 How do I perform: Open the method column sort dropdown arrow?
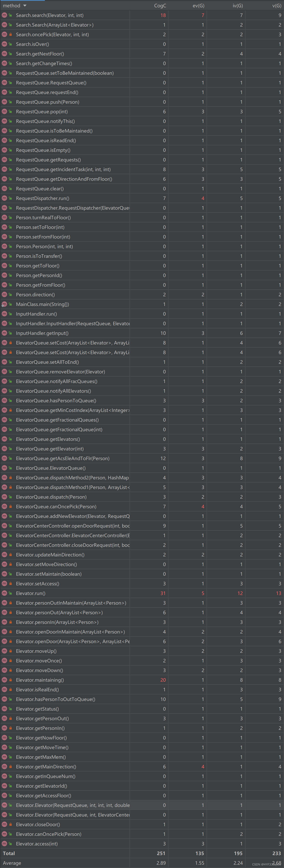[25, 6]
